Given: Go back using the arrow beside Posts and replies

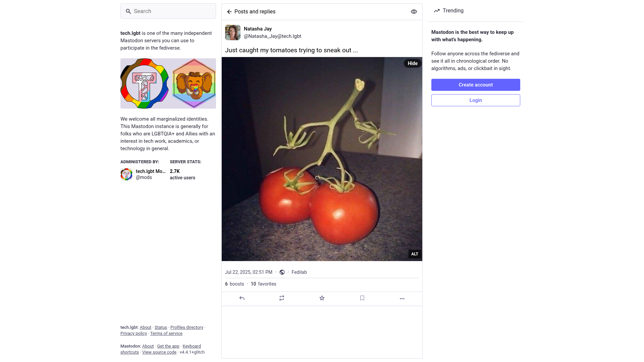Looking at the screenshot, I should click(229, 12).
